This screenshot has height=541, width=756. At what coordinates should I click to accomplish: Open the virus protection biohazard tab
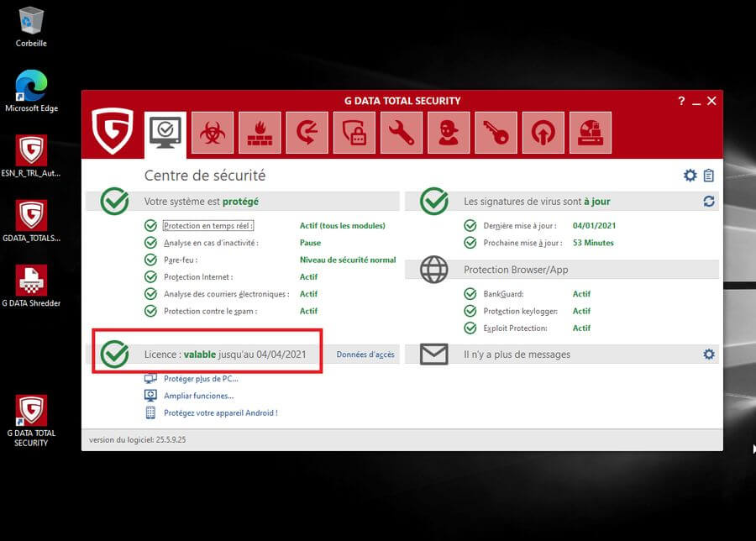point(213,133)
